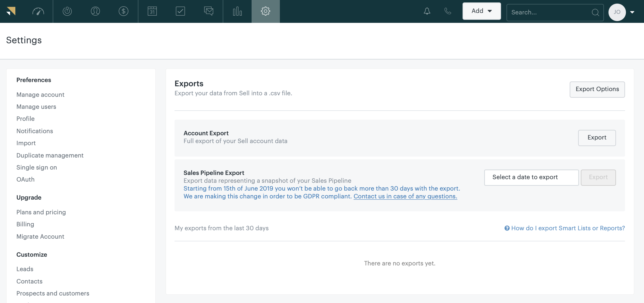Open the Calendar icon in navbar
The image size is (644, 303).
pos(152,11)
